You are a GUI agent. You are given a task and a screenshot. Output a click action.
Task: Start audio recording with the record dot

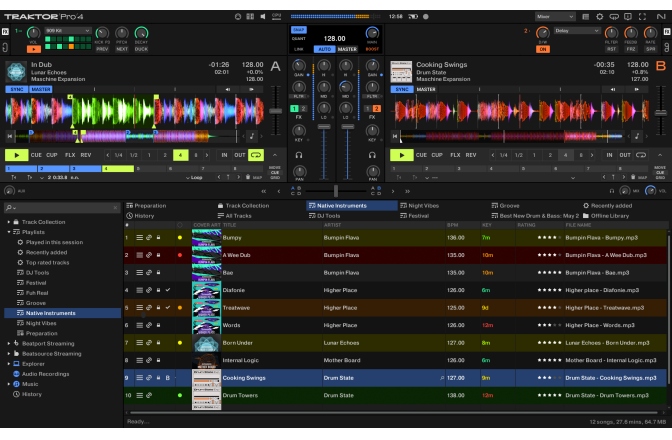pyautogui.click(x=426, y=17)
